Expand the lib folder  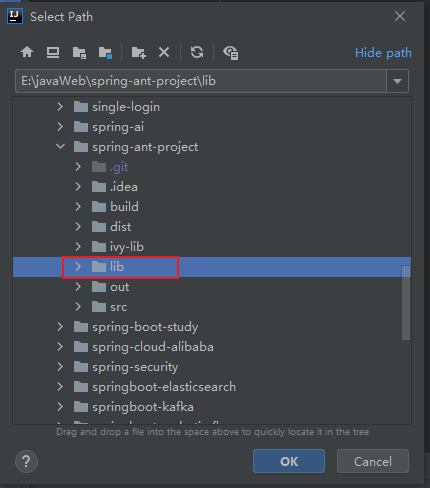tap(78, 267)
